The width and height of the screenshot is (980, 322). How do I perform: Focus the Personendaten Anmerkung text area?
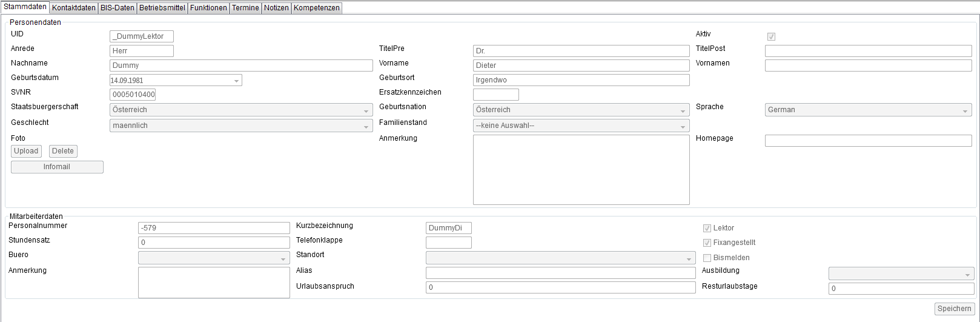[x=581, y=170]
